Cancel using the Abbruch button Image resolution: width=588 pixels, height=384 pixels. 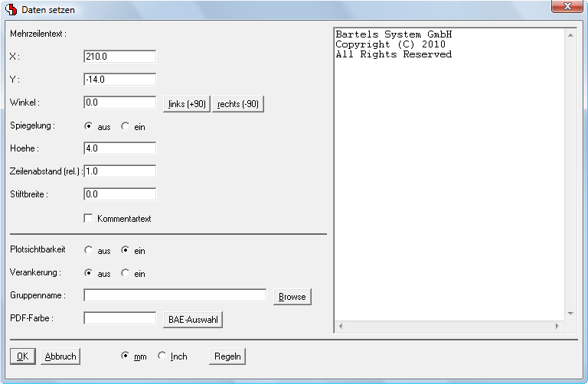point(60,356)
